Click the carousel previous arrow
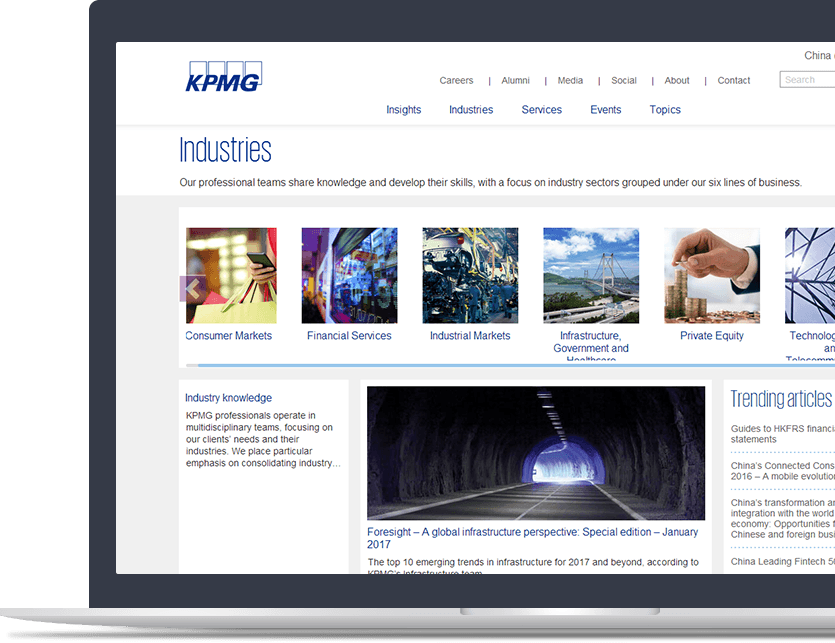Screen dimensions: 835x643 (x=192, y=289)
